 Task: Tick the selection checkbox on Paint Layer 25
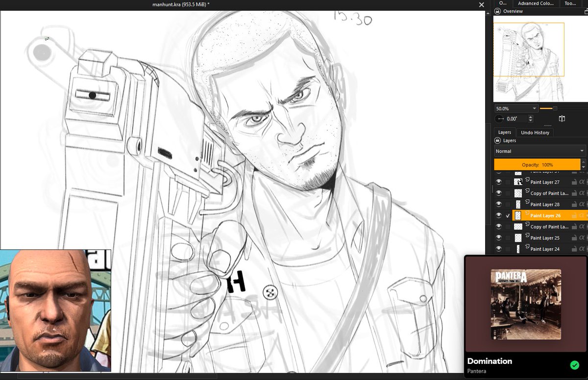[508, 238]
